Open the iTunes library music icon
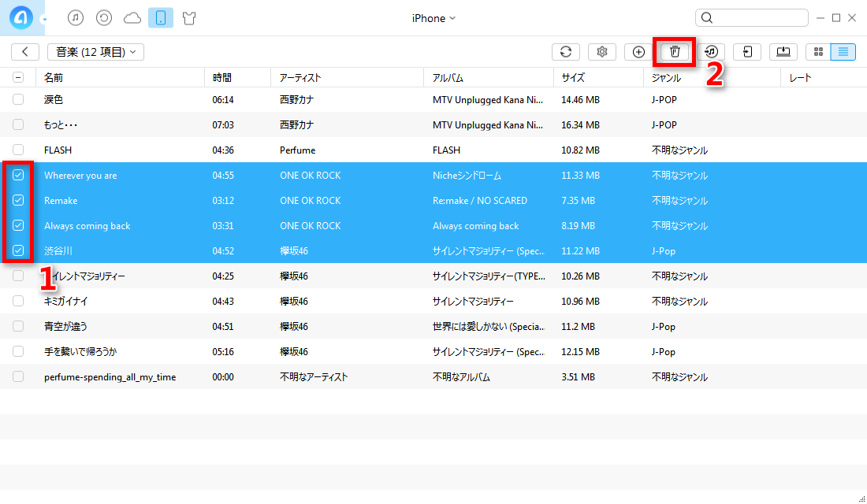The width and height of the screenshot is (867, 504). tap(76, 18)
